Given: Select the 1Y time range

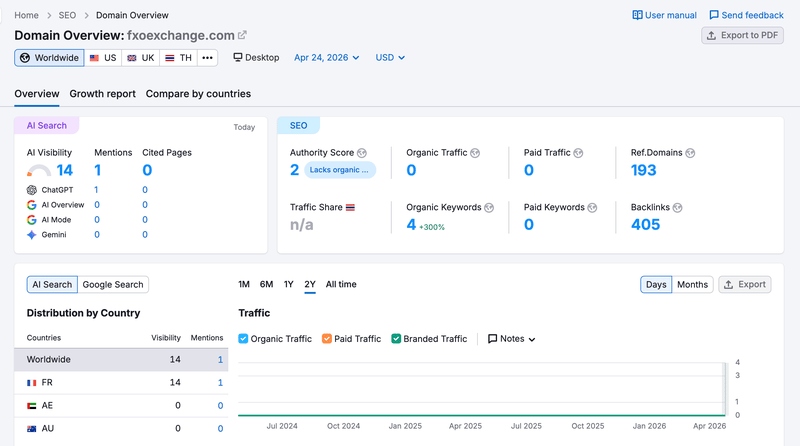Looking at the screenshot, I should (x=289, y=284).
